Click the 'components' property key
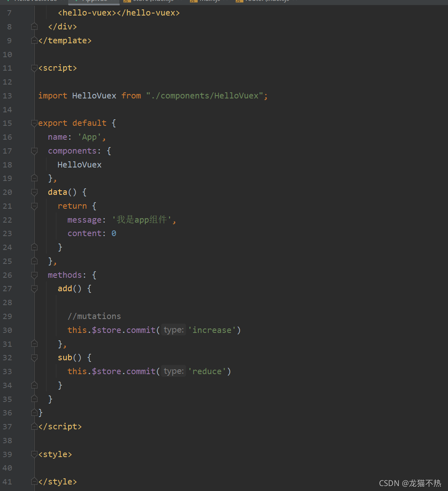This screenshot has width=448, height=491. [x=72, y=151]
